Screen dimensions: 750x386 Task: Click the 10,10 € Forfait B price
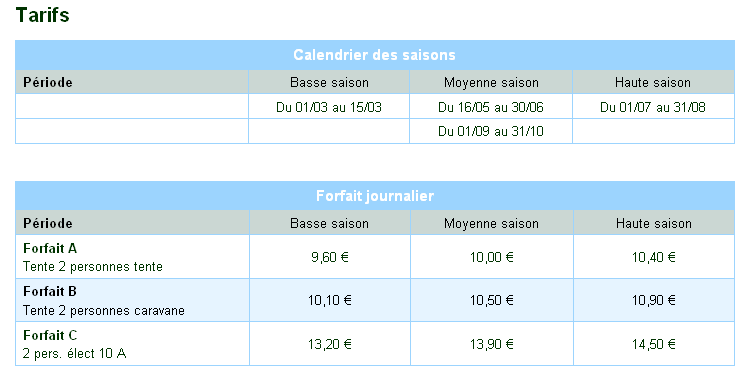(330, 300)
